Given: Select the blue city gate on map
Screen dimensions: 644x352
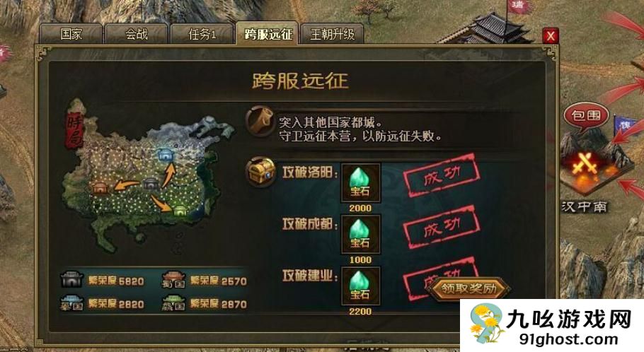Looking at the screenshot, I should [166, 155].
